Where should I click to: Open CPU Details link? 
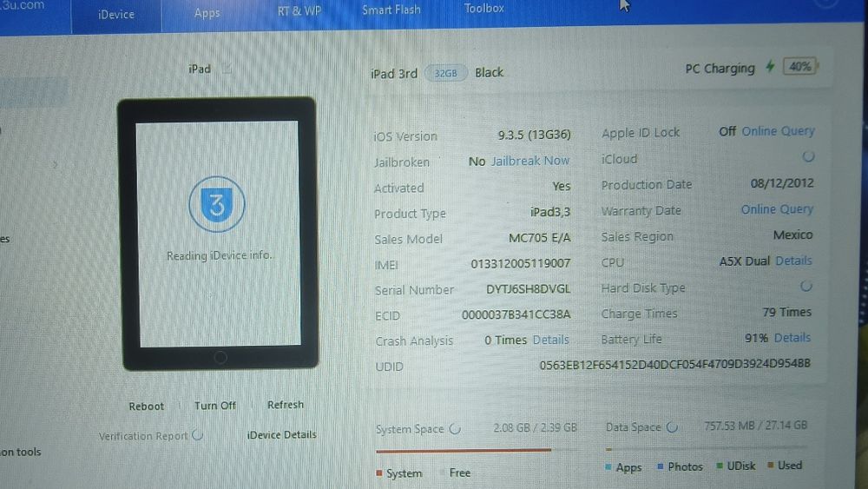click(x=794, y=261)
